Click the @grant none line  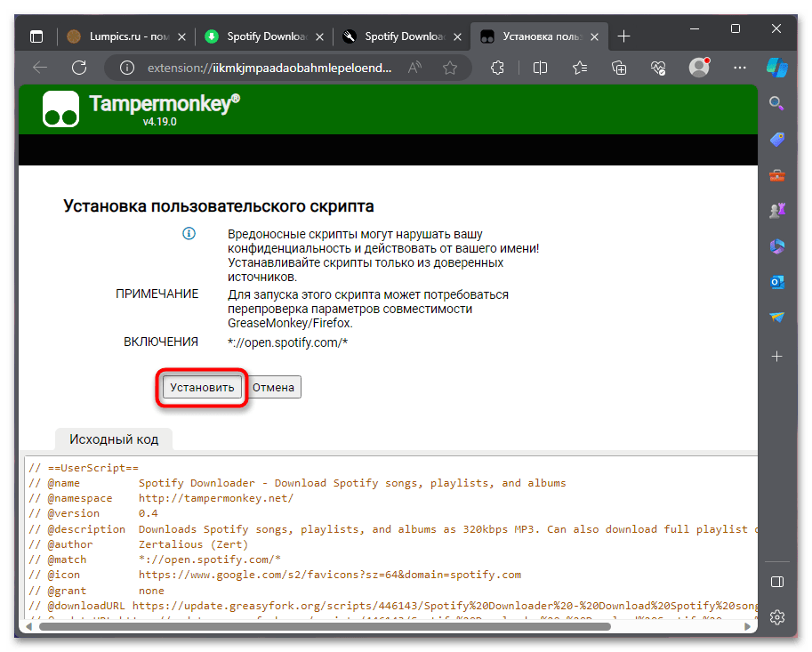(97, 591)
